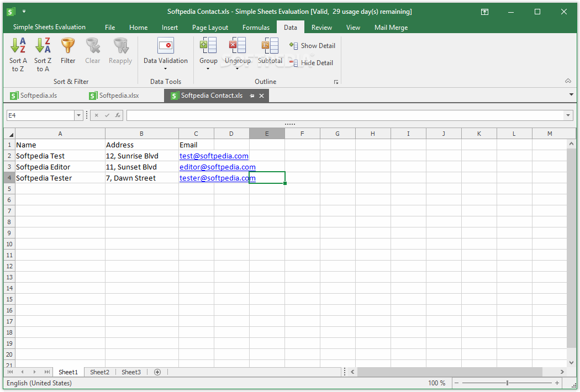Expand the Ungroup dropdown arrow
The height and width of the screenshot is (392, 580).
[237, 69]
